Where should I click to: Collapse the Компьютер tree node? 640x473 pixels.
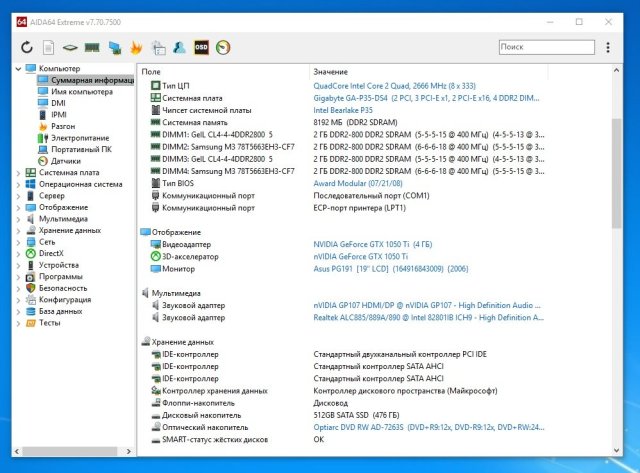[18, 69]
